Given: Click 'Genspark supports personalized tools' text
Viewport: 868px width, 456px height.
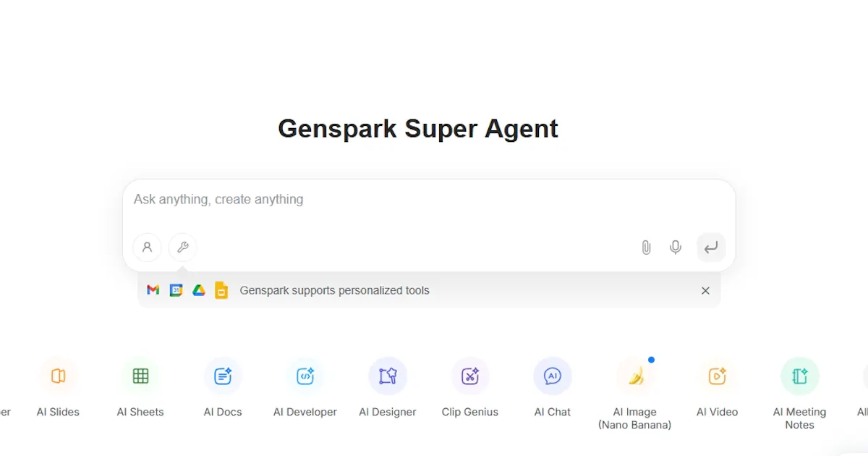Looking at the screenshot, I should [x=335, y=290].
